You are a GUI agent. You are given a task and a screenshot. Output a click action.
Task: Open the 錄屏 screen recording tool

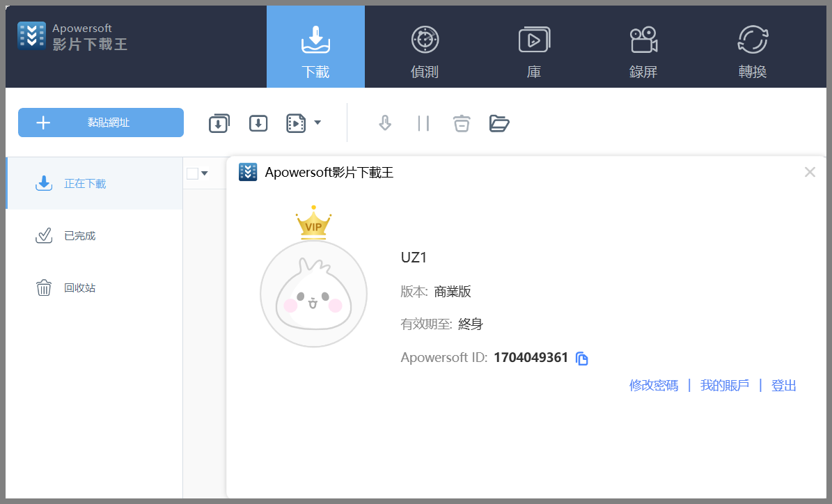pos(643,47)
